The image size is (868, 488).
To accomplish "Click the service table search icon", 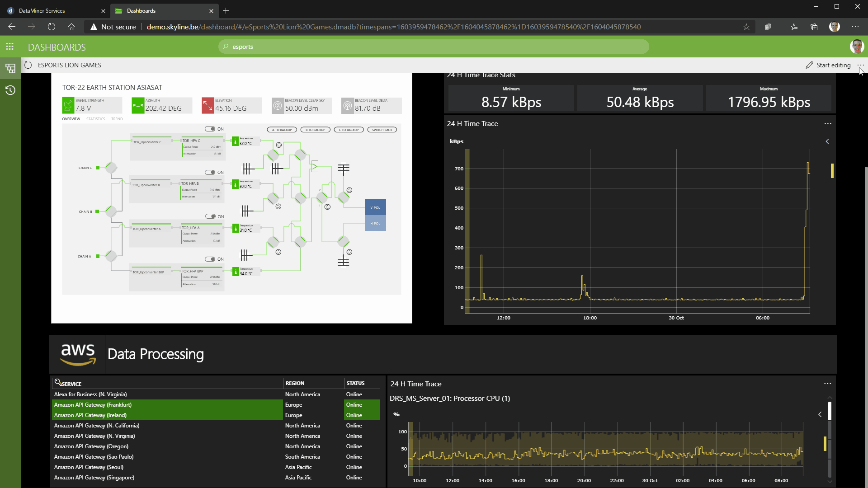I will click(x=57, y=382).
